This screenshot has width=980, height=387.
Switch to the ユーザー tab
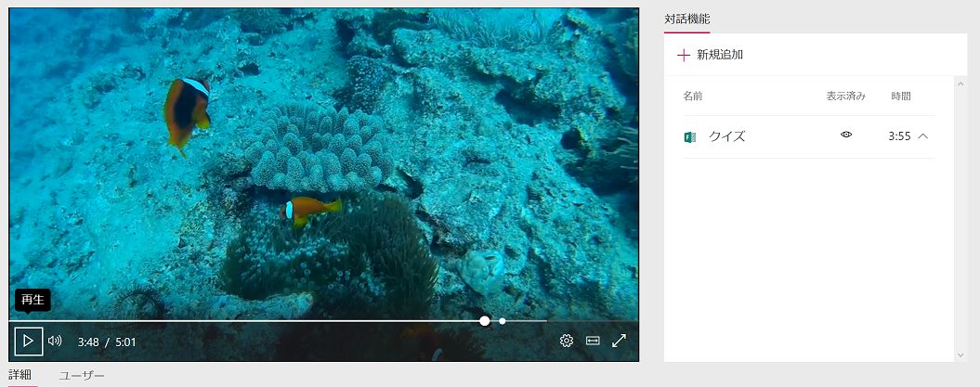click(x=82, y=376)
